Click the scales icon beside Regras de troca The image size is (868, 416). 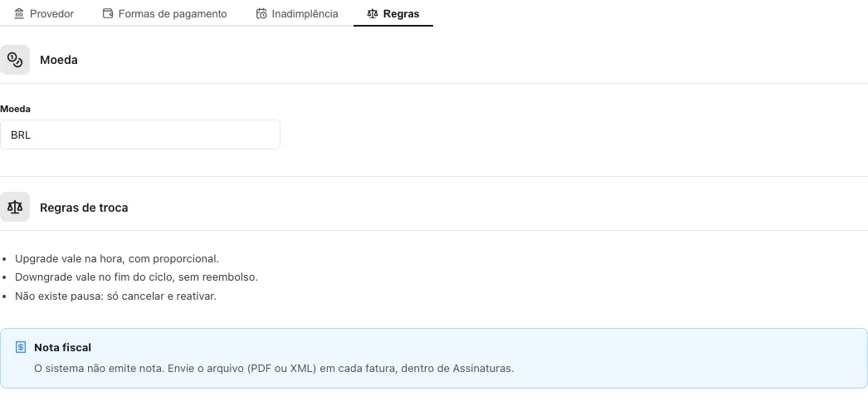pos(15,207)
